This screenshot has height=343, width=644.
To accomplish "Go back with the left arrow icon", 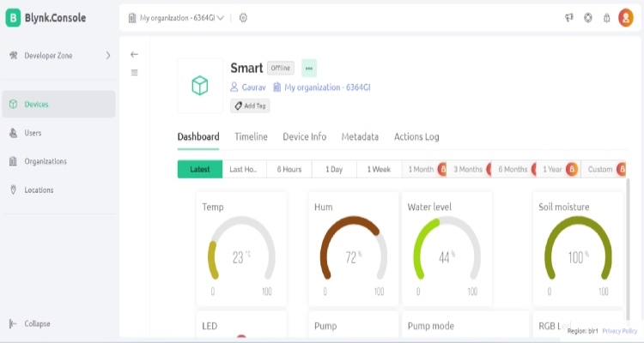I will tap(134, 54).
